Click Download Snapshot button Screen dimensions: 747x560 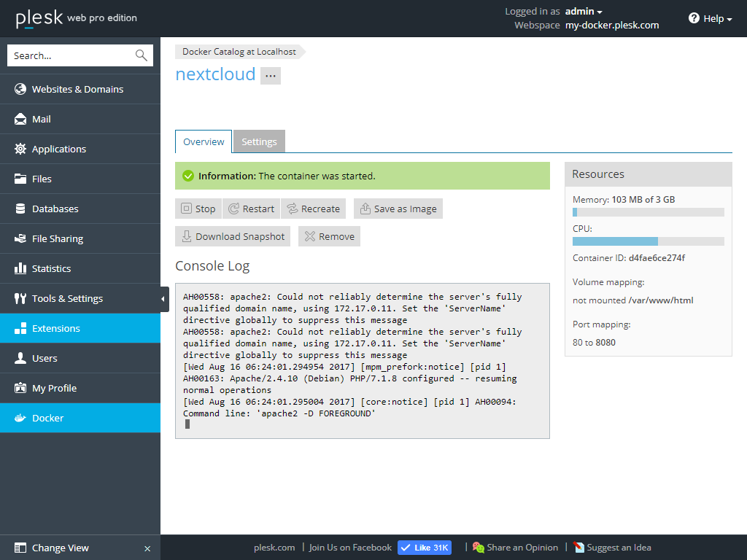point(233,236)
